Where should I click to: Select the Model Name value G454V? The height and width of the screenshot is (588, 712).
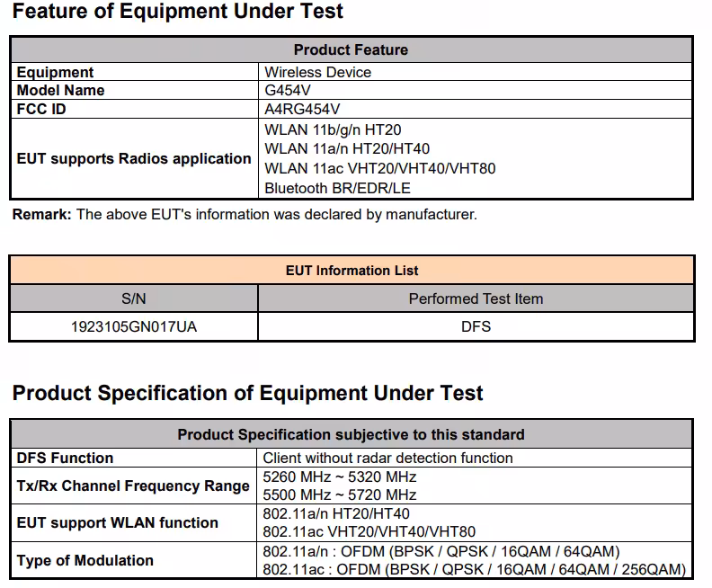click(x=288, y=90)
